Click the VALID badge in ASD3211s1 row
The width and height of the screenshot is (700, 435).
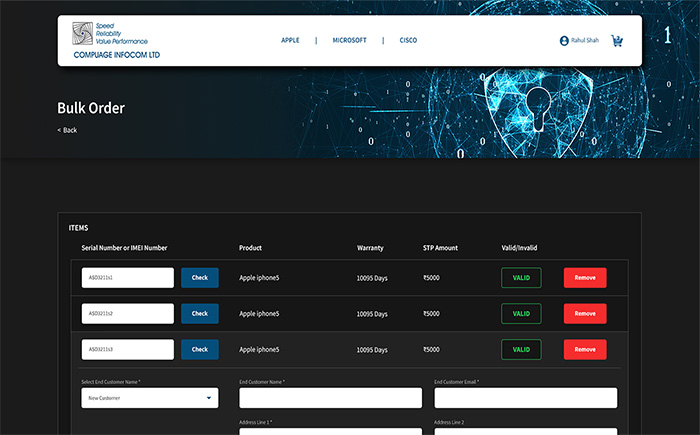point(521,278)
